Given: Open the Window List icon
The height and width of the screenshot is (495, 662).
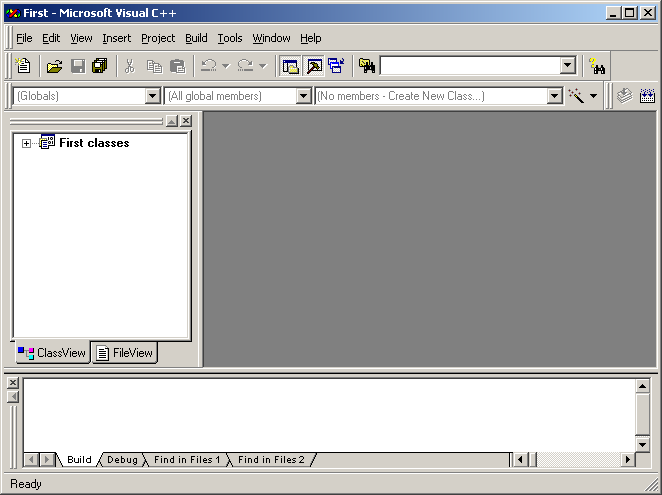Looking at the screenshot, I should (336, 66).
